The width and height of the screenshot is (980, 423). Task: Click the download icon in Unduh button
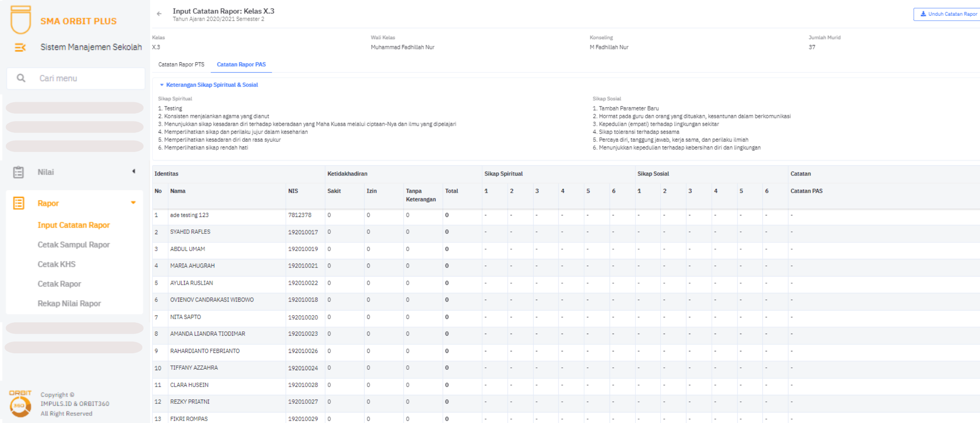pyautogui.click(x=923, y=14)
